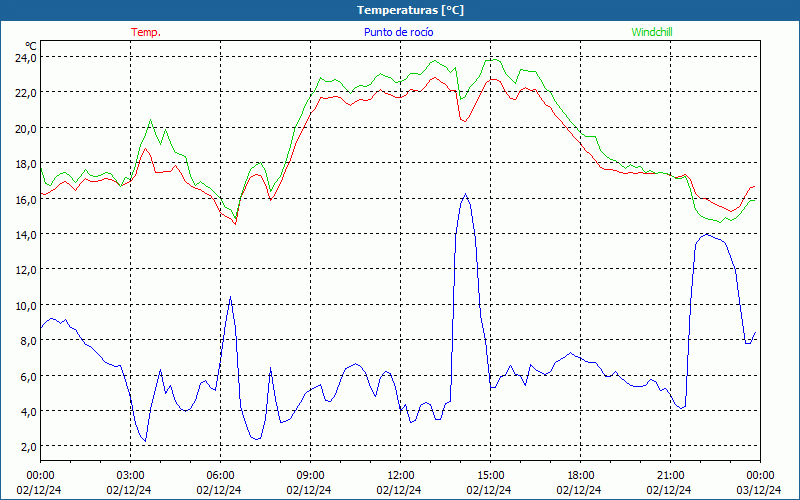The height and width of the screenshot is (500, 800).
Task: Click the 09:00 time axis label
Action: [310, 476]
